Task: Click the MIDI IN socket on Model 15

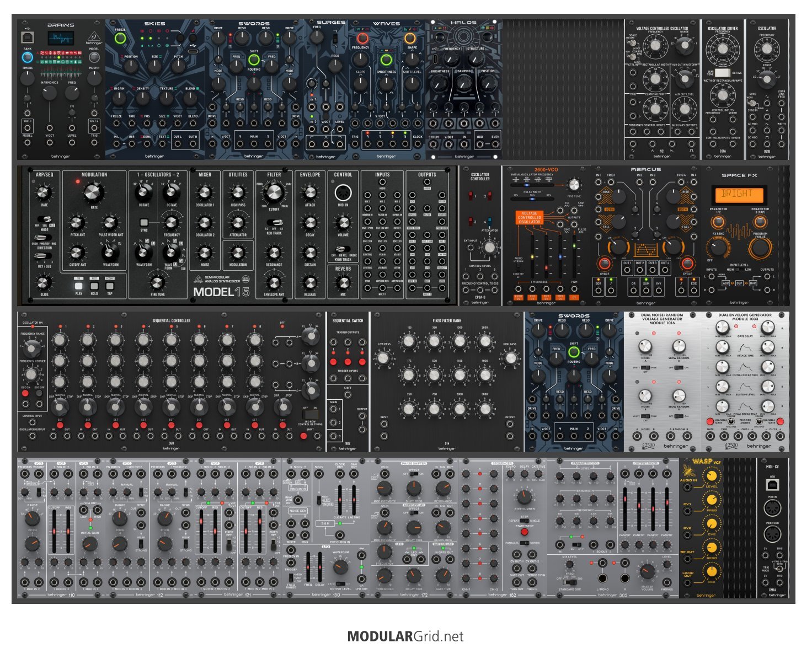Action: click(x=343, y=192)
